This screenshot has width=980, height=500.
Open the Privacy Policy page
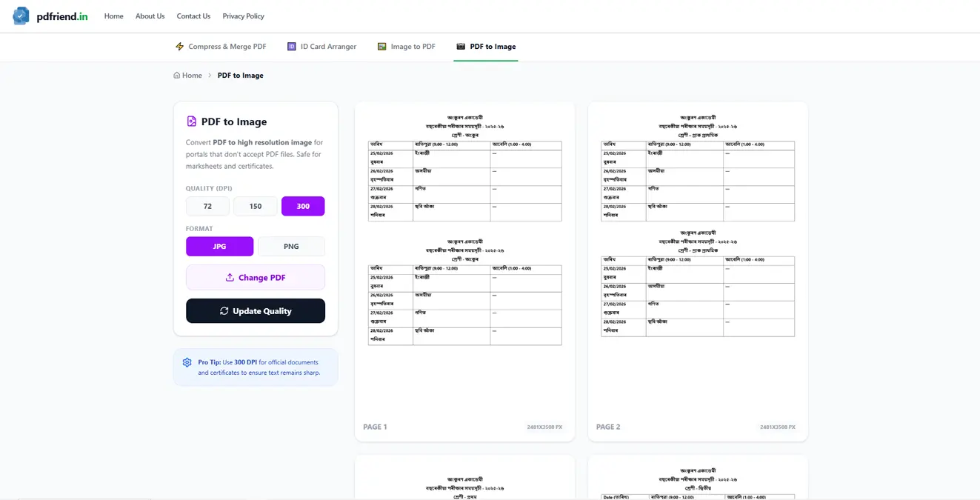coord(243,16)
